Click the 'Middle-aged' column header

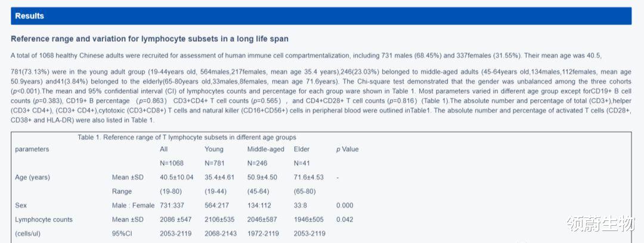(266, 149)
